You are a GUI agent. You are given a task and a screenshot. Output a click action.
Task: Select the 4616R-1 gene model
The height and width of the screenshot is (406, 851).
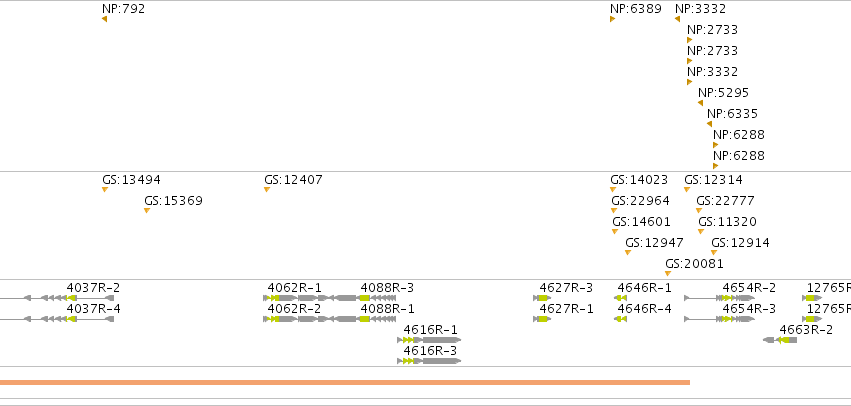(x=429, y=340)
